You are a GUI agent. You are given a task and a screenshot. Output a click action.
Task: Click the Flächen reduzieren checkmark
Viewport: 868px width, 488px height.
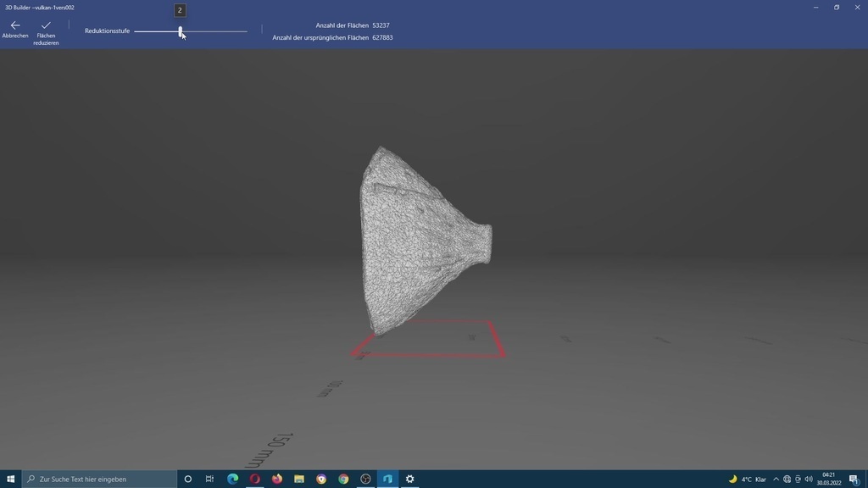tap(46, 25)
